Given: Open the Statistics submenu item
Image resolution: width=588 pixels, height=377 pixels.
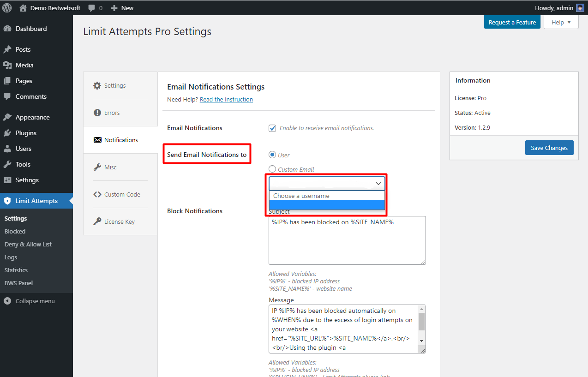Looking at the screenshot, I should click(x=16, y=270).
